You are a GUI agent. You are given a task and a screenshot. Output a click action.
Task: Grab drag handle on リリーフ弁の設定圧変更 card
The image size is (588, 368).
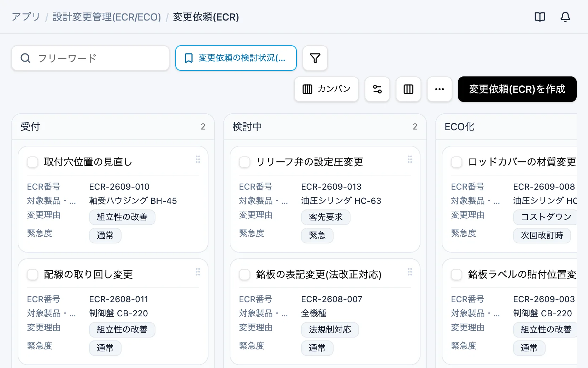tap(410, 160)
